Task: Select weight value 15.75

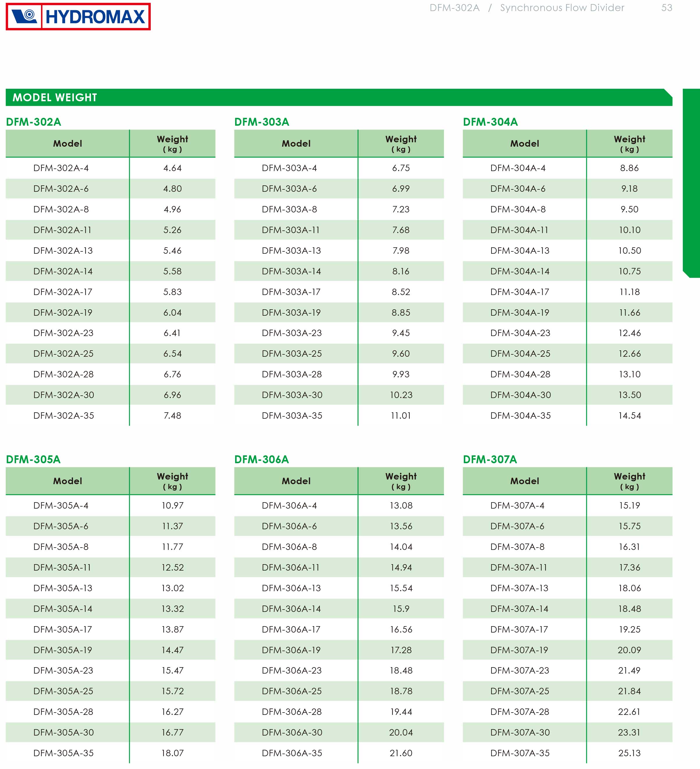Action: point(629,526)
